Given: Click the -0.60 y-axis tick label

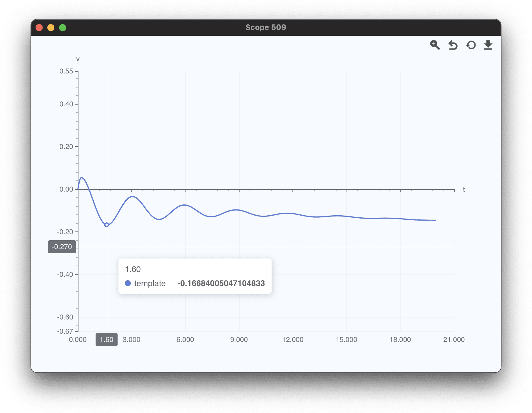Looking at the screenshot, I should point(65,317).
